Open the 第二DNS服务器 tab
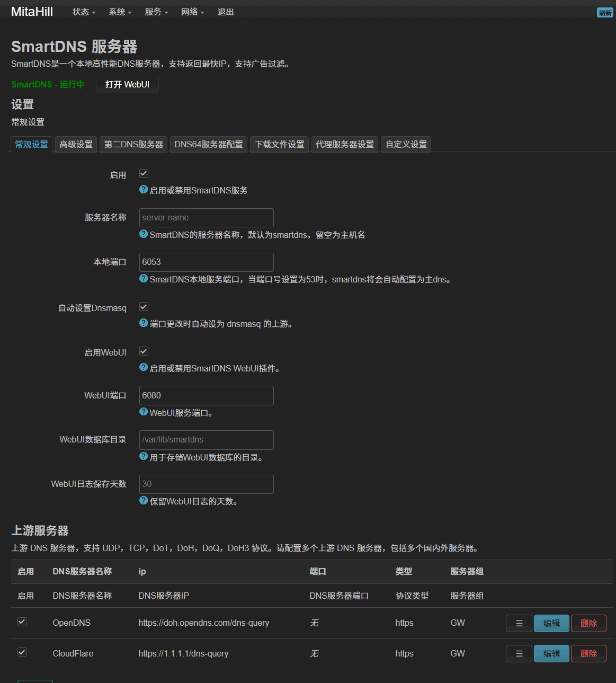This screenshot has width=616, height=683. (x=133, y=145)
